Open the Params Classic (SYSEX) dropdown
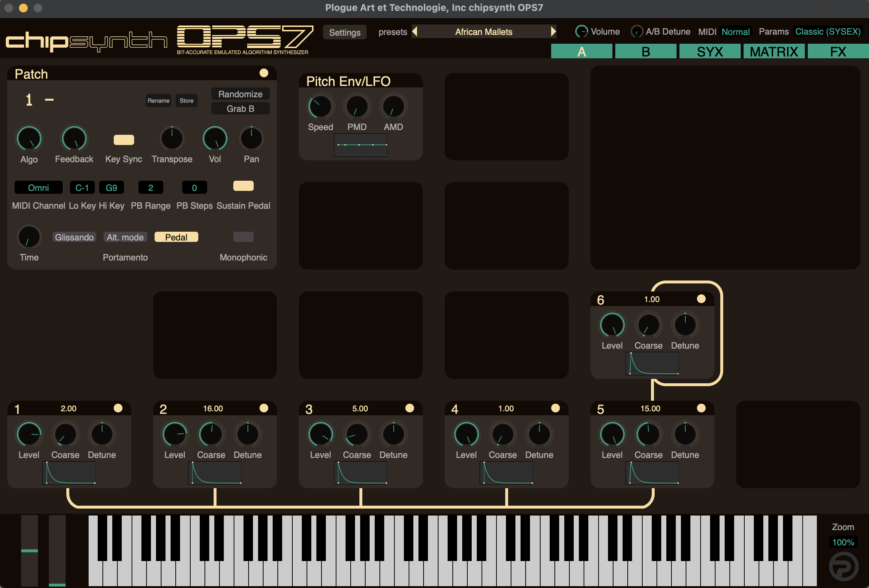 coord(827,32)
